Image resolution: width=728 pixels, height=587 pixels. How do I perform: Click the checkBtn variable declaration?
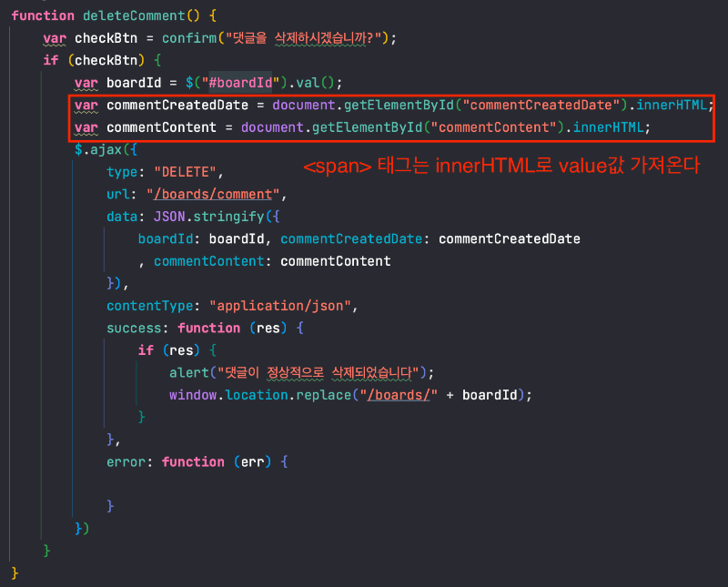coord(106,38)
